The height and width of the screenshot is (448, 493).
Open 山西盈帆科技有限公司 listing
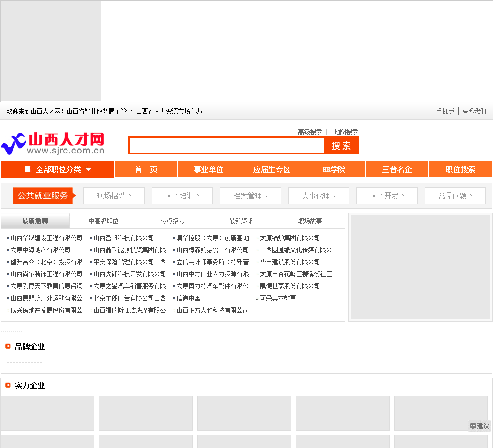click(x=124, y=238)
